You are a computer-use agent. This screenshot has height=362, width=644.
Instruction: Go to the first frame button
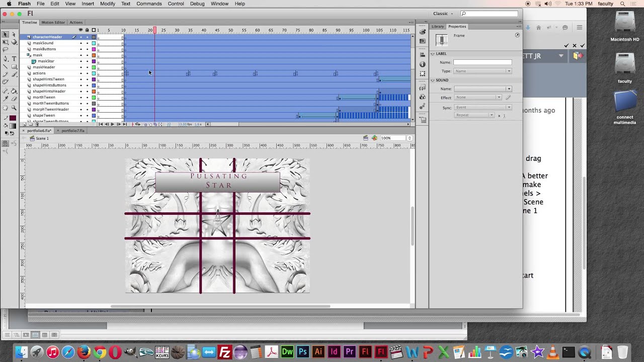click(101, 124)
